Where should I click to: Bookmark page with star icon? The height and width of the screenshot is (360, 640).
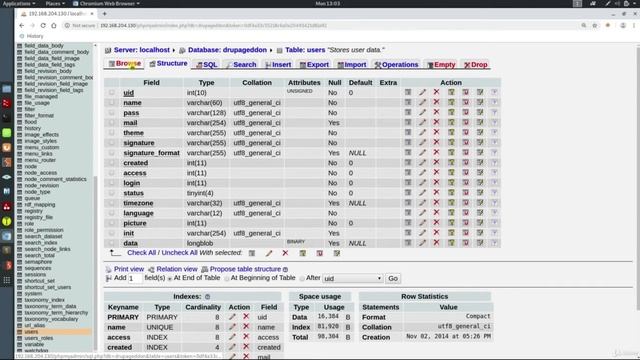(595, 25)
